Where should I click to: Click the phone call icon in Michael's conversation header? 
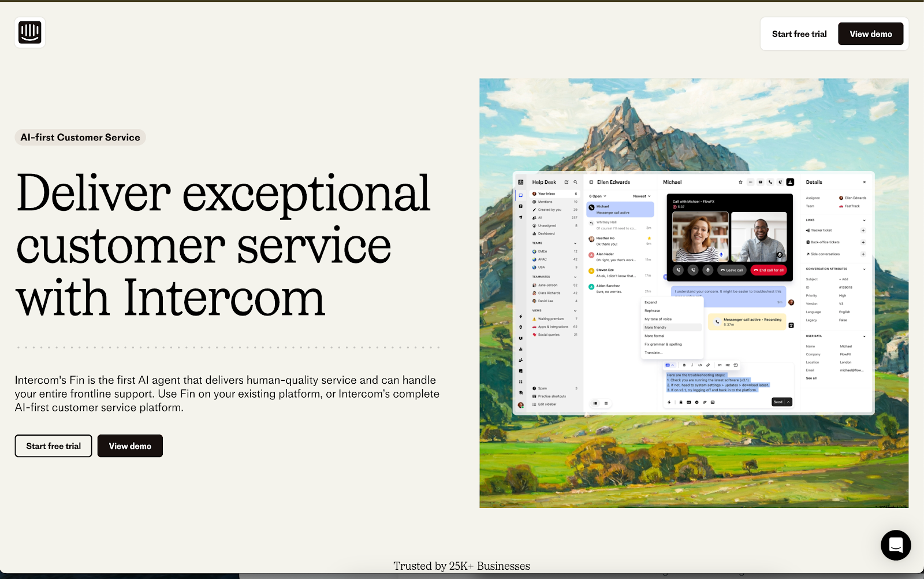click(x=770, y=182)
